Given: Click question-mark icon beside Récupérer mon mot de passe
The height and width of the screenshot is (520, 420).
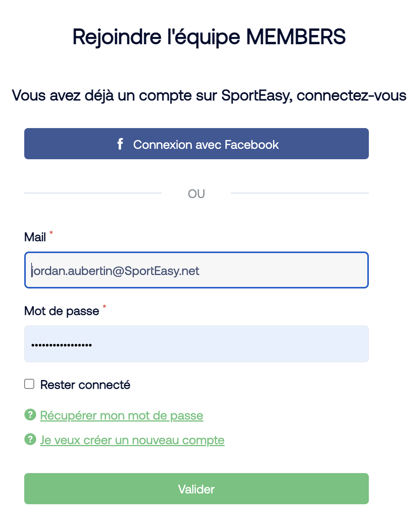Looking at the screenshot, I should 30,415.
